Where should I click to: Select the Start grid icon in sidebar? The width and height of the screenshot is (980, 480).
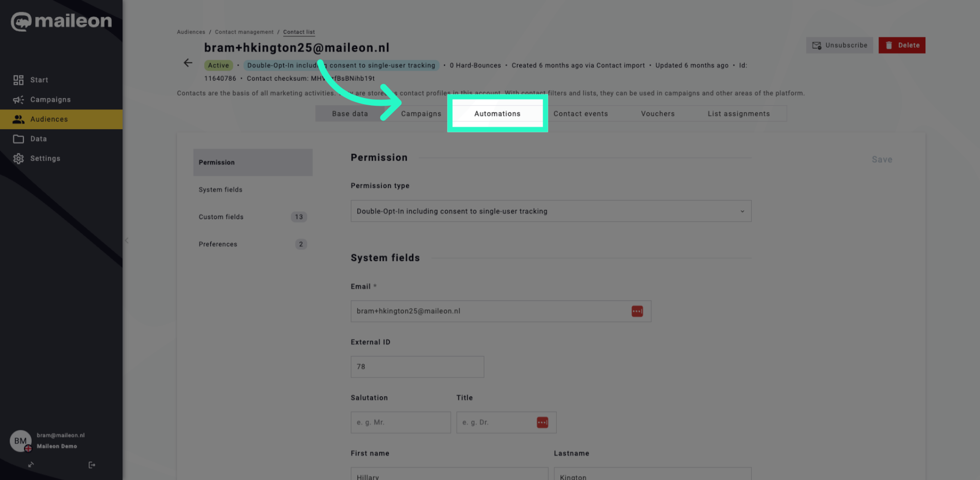click(19, 80)
